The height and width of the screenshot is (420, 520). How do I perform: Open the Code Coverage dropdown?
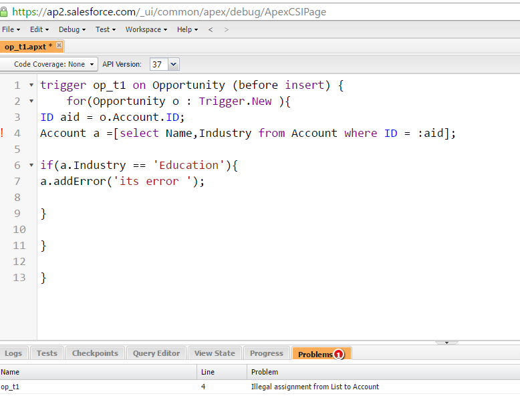click(49, 64)
